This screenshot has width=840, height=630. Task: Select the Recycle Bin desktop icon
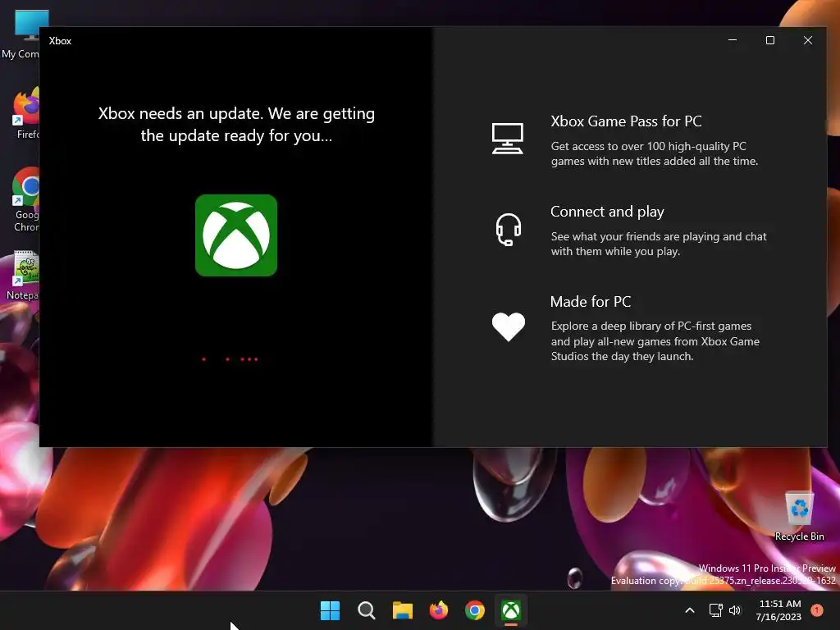click(799, 516)
